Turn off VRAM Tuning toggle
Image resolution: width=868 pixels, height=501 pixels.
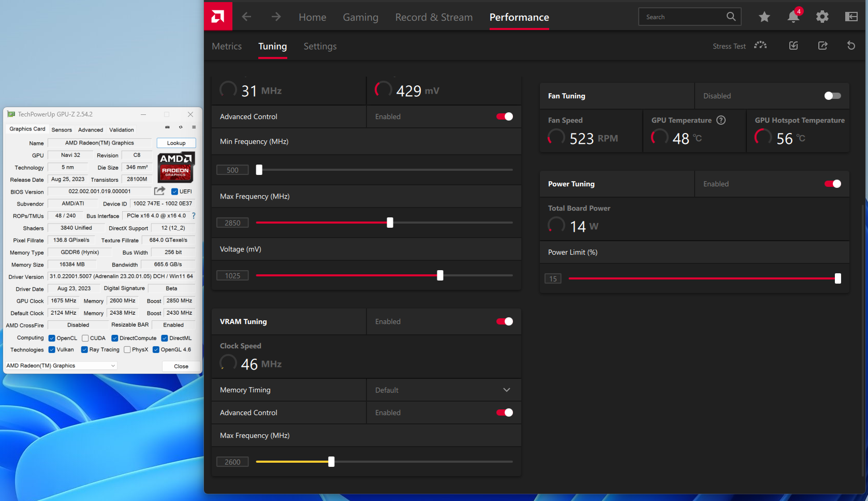(505, 321)
